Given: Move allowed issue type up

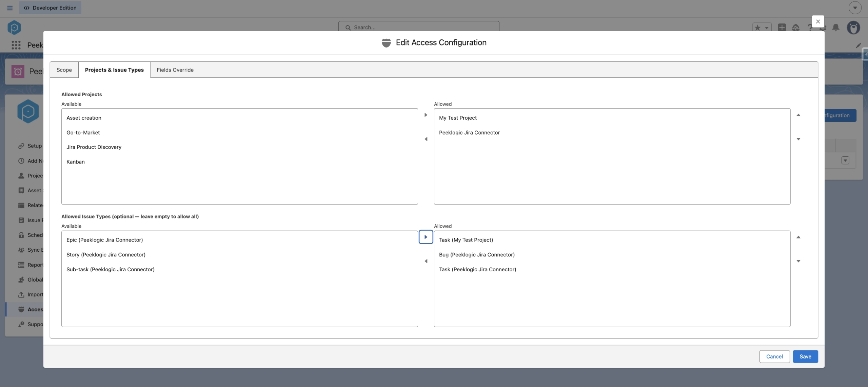Looking at the screenshot, I should [x=798, y=237].
